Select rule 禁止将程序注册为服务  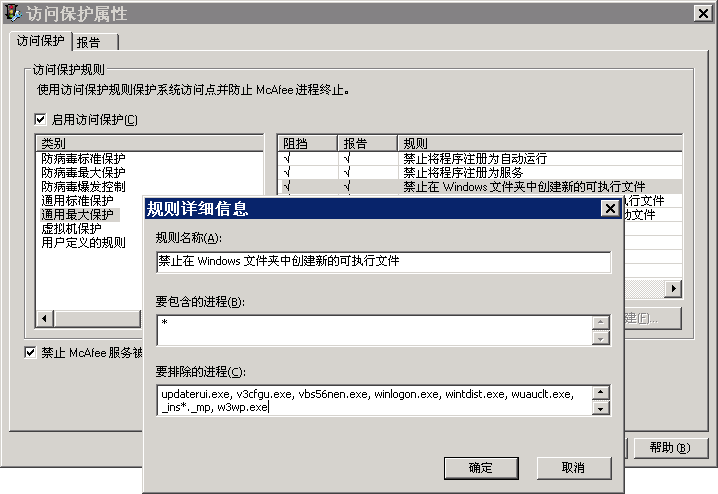pyautogui.click(x=463, y=173)
